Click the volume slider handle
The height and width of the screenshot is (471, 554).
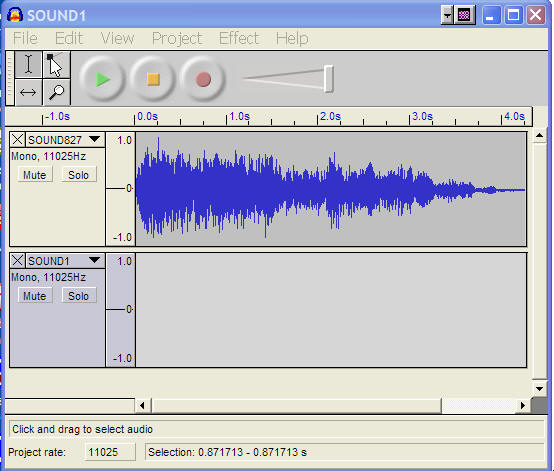point(329,78)
